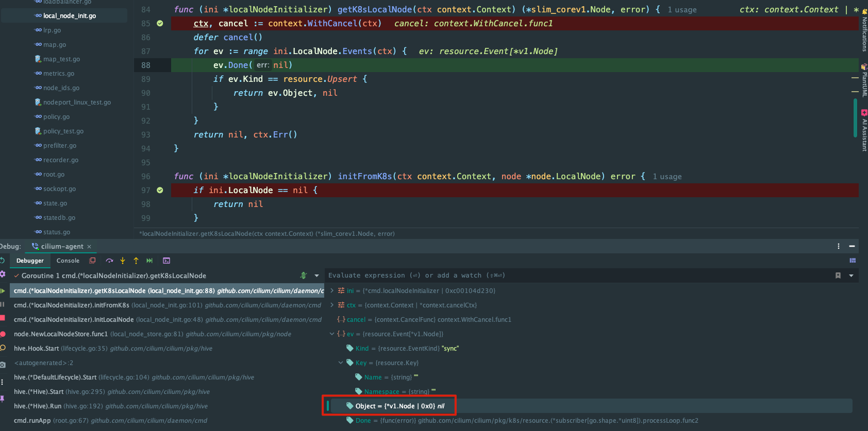The width and height of the screenshot is (868, 431).
Task: Click the Step Out arrow icon
Action: pyautogui.click(x=136, y=261)
